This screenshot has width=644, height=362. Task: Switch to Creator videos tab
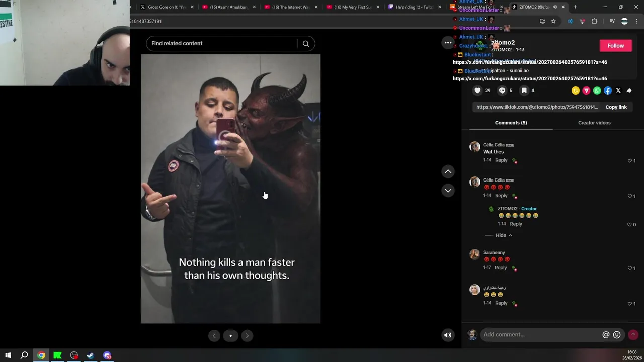point(594,123)
